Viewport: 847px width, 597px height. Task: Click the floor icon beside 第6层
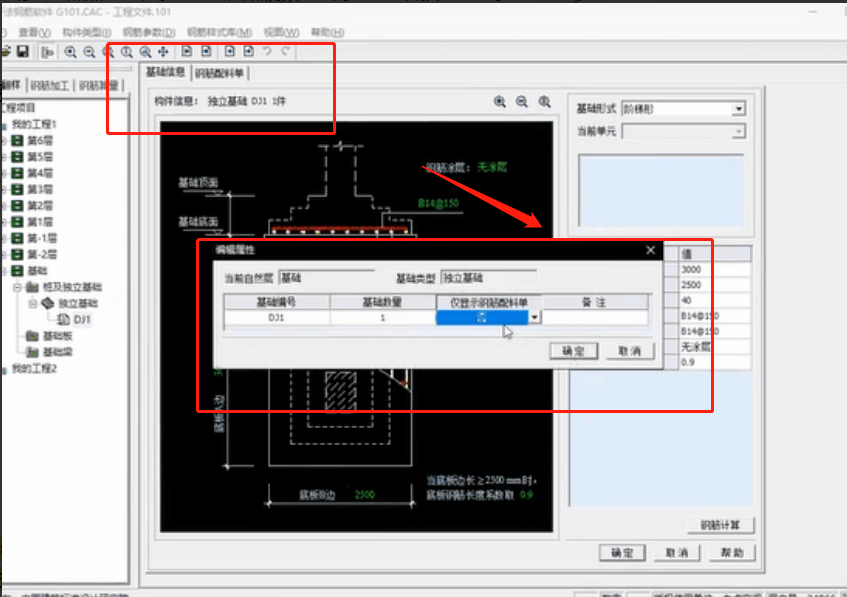[17, 140]
